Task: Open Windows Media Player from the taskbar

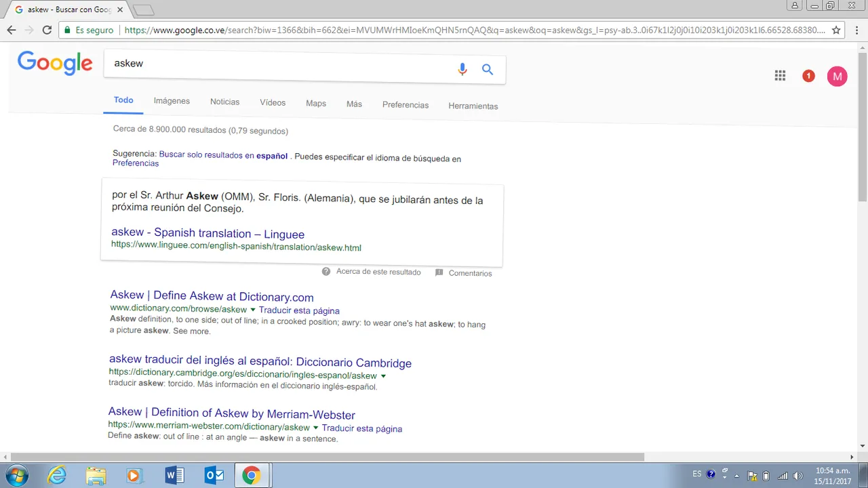Action: (134, 475)
